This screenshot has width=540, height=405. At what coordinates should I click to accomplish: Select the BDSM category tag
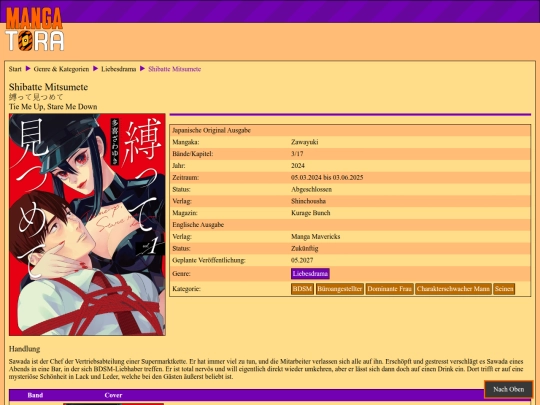[x=302, y=289]
